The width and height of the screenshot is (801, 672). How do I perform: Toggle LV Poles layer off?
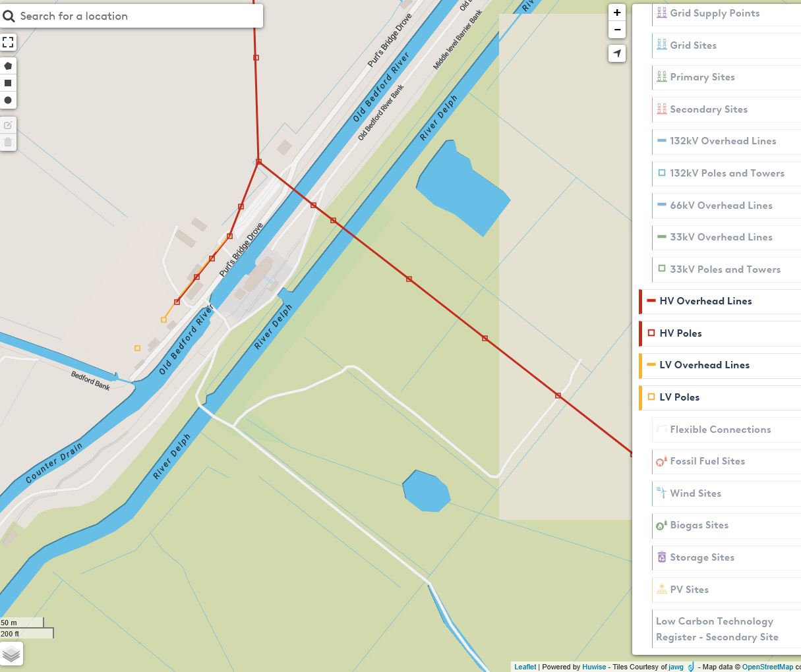679,397
